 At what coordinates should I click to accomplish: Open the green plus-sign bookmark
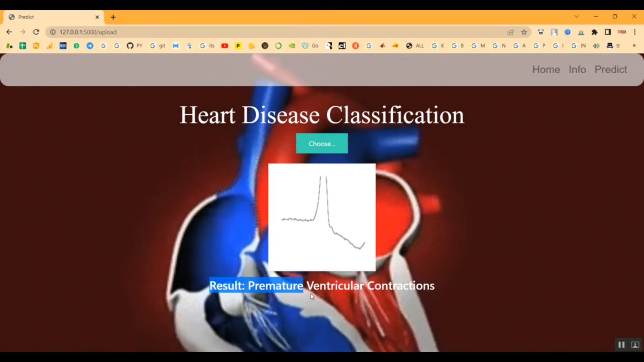(23, 45)
